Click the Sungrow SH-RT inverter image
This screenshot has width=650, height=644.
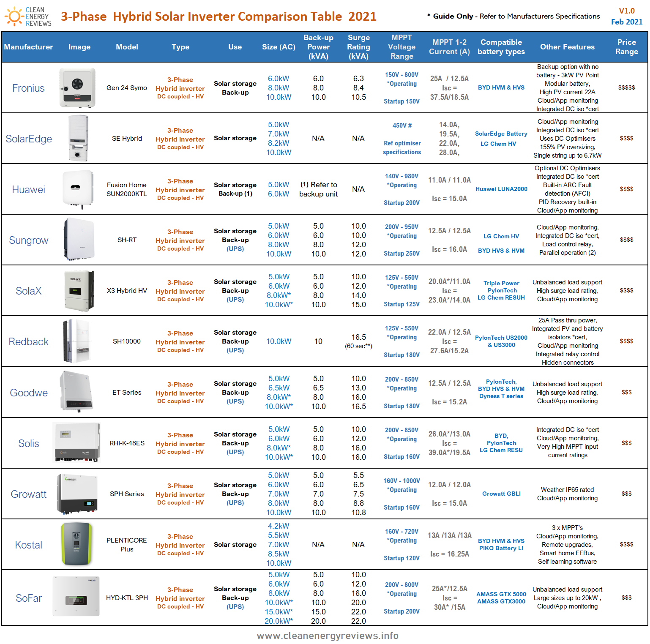pyautogui.click(x=78, y=240)
